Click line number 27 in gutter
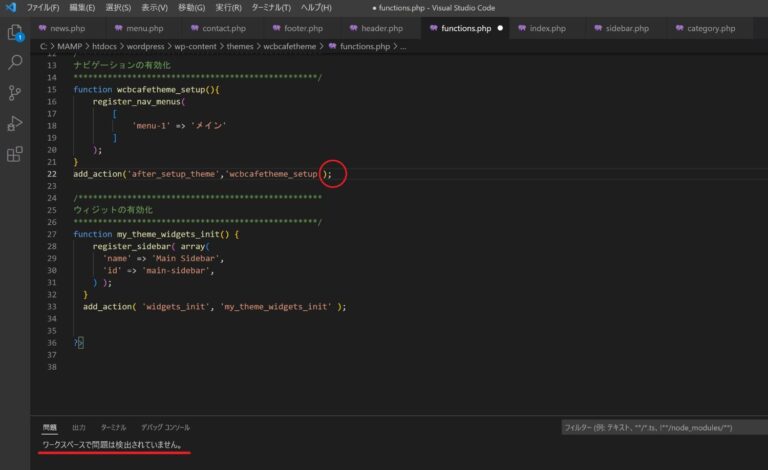 click(x=51, y=234)
